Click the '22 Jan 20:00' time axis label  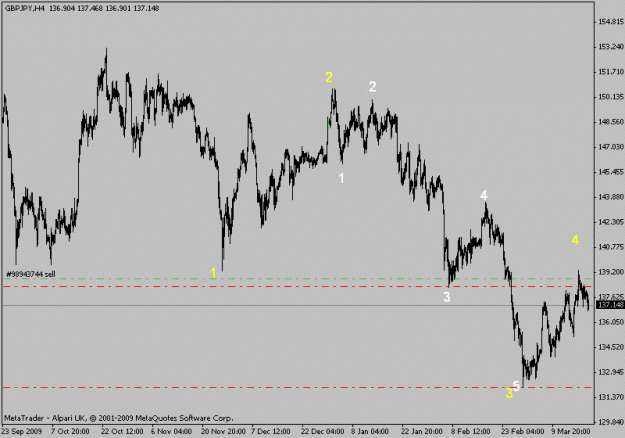pyautogui.click(x=422, y=431)
